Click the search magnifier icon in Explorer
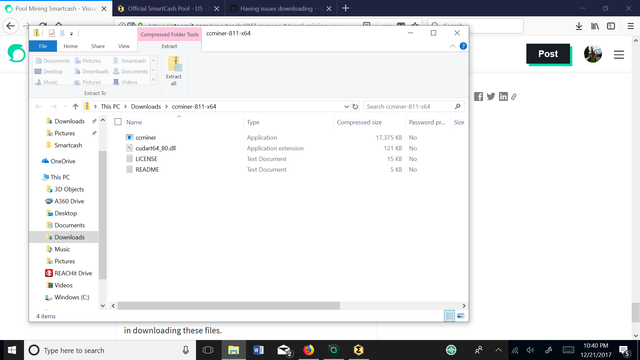Screen dimensions: 640x360 coord(458,107)
